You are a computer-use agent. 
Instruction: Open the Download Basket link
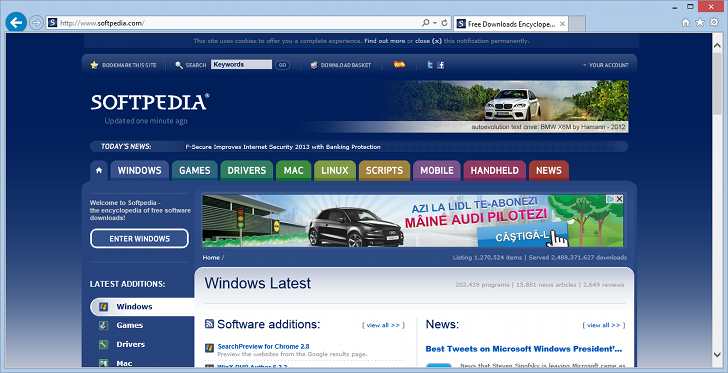346,65
